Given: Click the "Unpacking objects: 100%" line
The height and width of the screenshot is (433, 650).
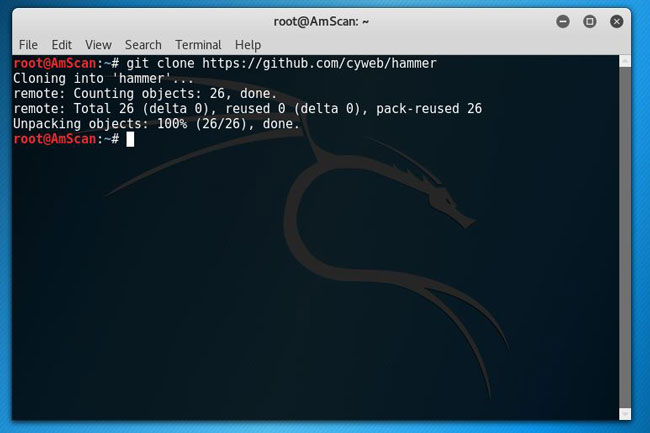Looking at the screenshot, I should [x=156, y=124].
